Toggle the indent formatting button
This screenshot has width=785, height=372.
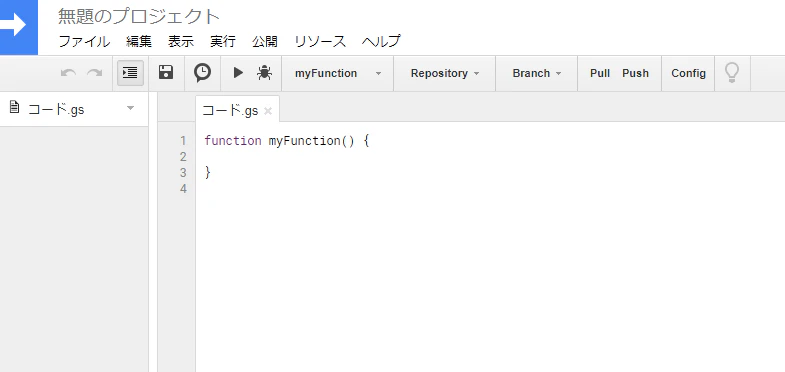click(x=130, y=73)
